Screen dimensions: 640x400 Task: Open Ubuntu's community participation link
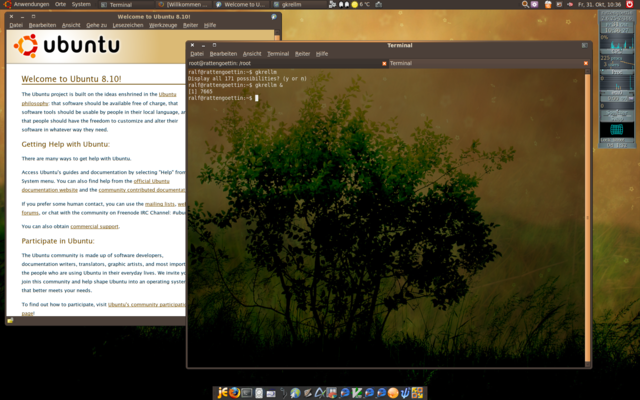147,304
